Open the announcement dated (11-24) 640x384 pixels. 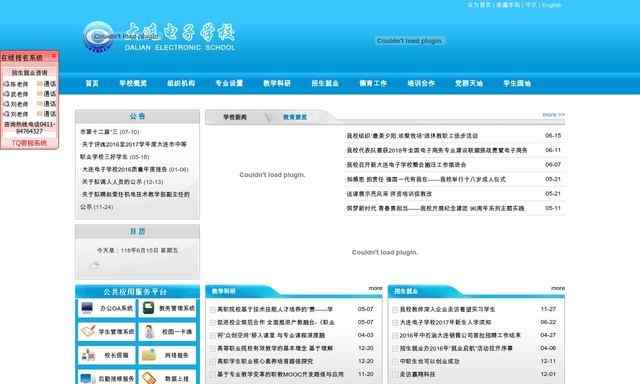[135, 201]
